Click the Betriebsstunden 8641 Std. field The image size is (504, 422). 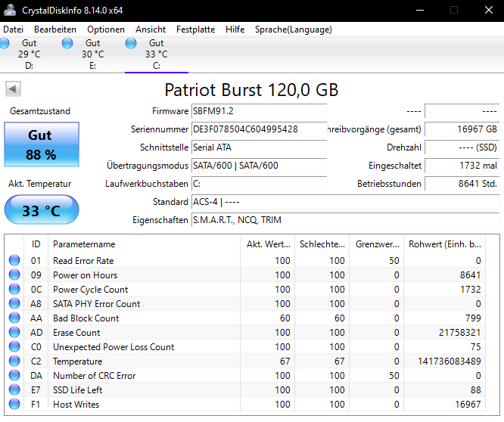(462, 184)
